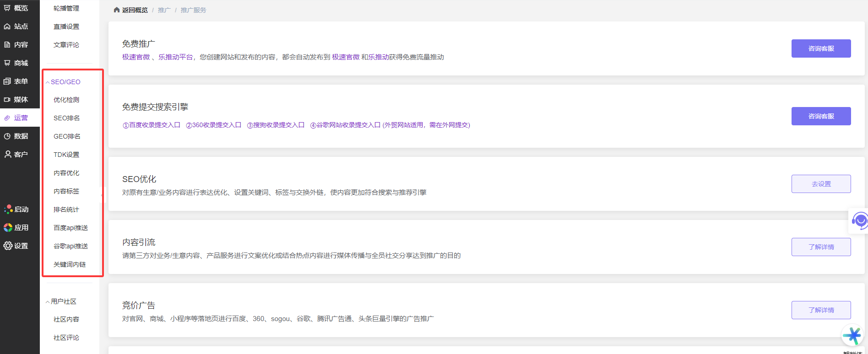
Task: Select 百度api推送 in the submenu
Action: [71, 228]
